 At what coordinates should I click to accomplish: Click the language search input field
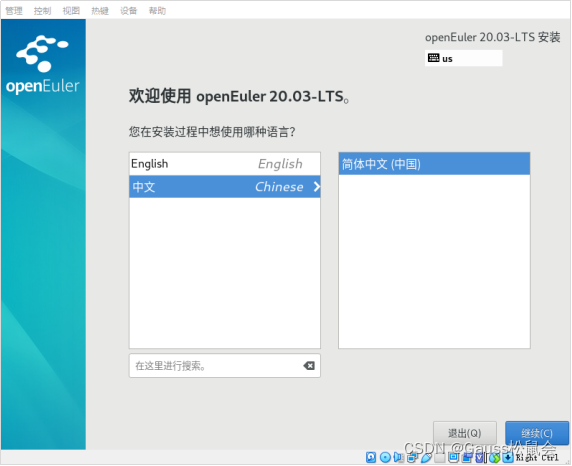(x=225, y=366)
